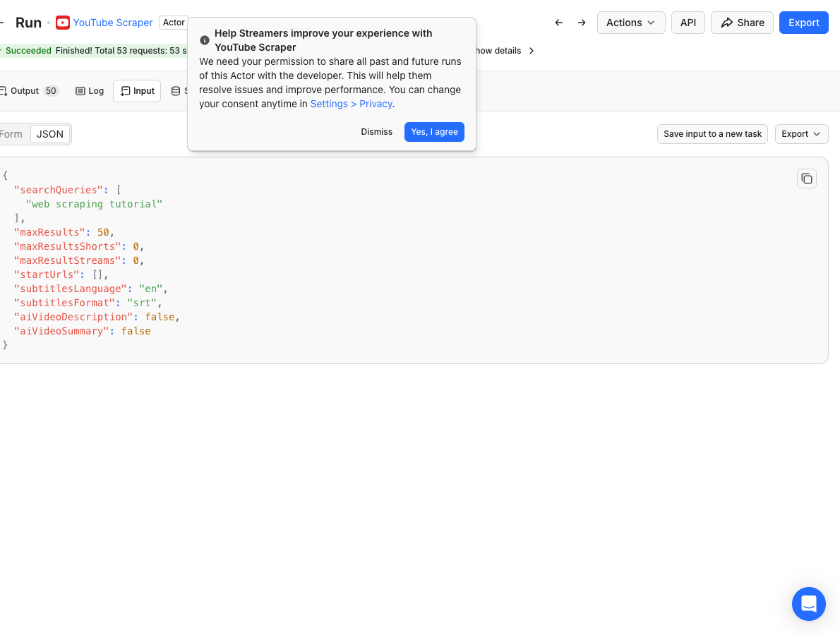Expand the Export dropdown beside Save input
This screenshot has width=840, height=635.
(x=801, y=134)
